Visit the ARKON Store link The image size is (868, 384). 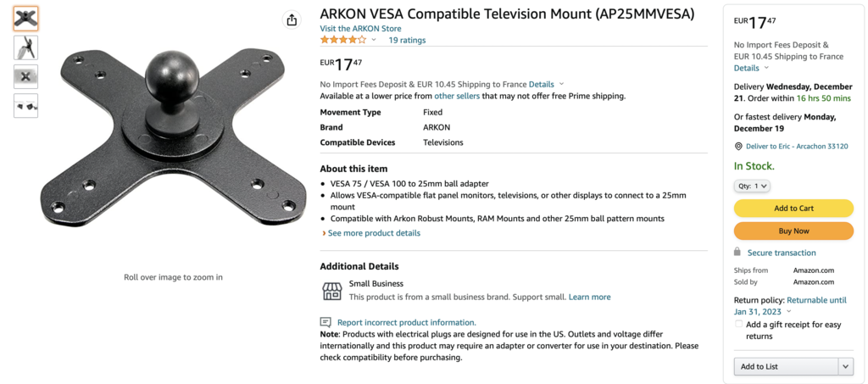360,28
